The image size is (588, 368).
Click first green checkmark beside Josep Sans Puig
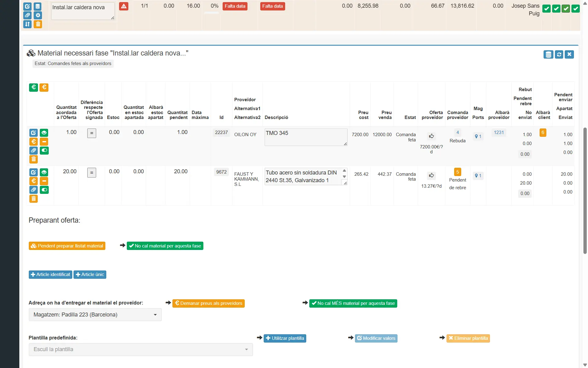(x=546, y=9)
